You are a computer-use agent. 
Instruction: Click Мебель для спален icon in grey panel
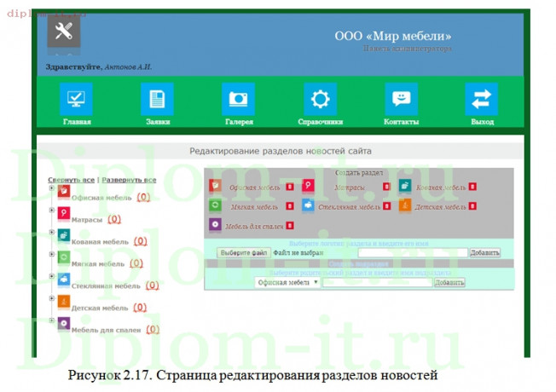point(215,224)
